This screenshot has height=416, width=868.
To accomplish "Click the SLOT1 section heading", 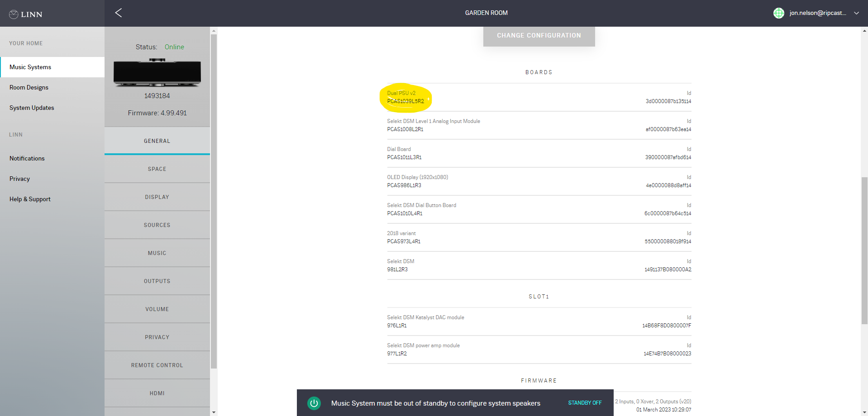I will [x=539, y=297].
